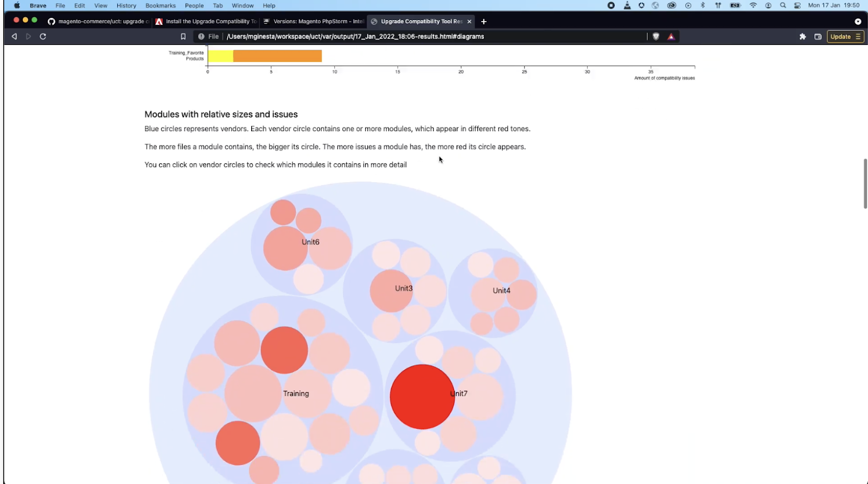
Task: Click the browser back arrow icon
Action: tap(14, 36)
